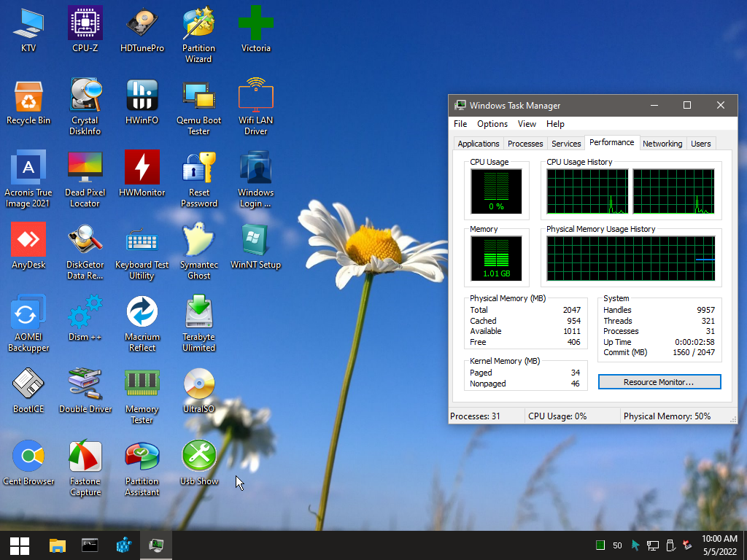The width and height of the screenshot is (747, 560).
Task: Click the Windows Start button
Action: coord(20,545)
